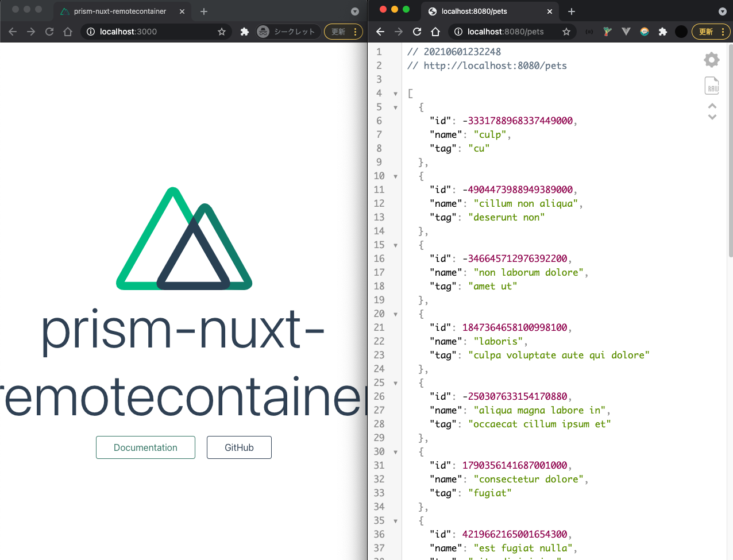This screenshot has width=733, height=560.
Task: Collapse the object starting on line 35
Action: click(395, 521)
